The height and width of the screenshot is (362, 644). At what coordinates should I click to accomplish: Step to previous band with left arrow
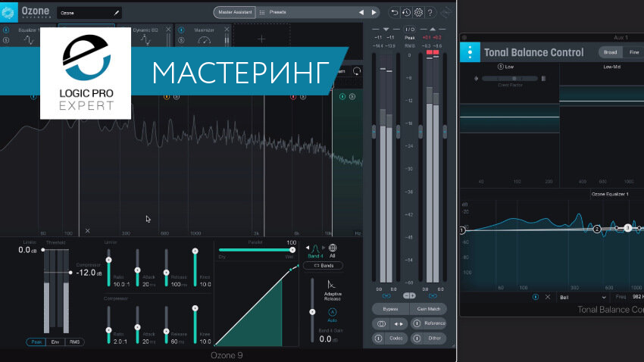[307, 248]
